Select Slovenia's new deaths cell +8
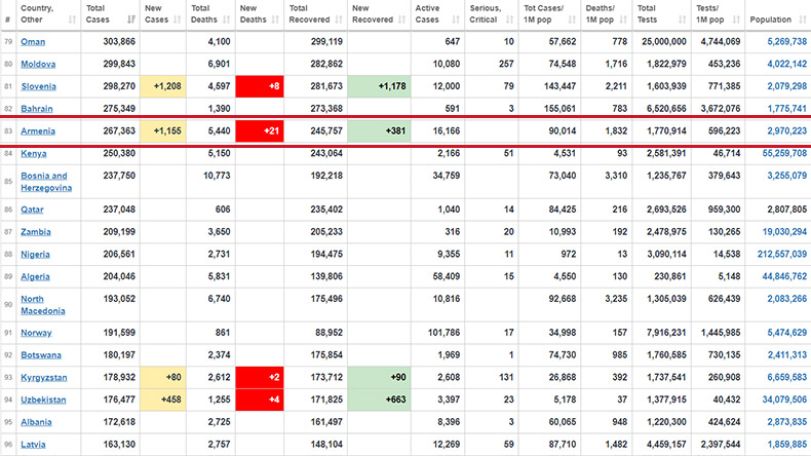 [260, 86]
